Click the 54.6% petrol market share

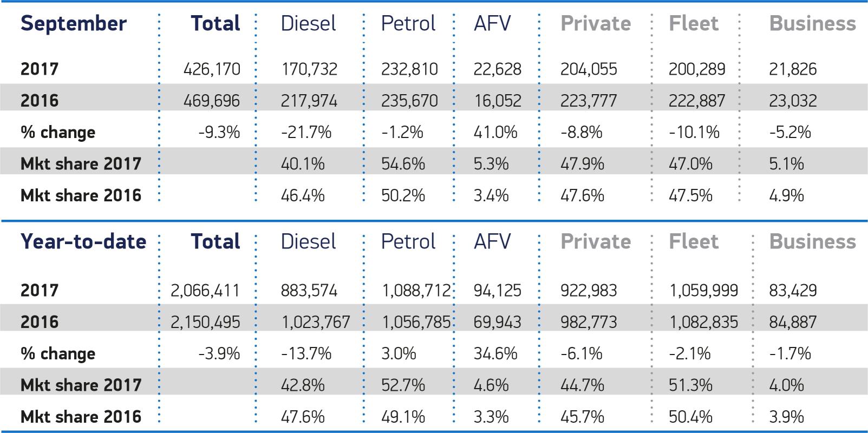point(403,163)
